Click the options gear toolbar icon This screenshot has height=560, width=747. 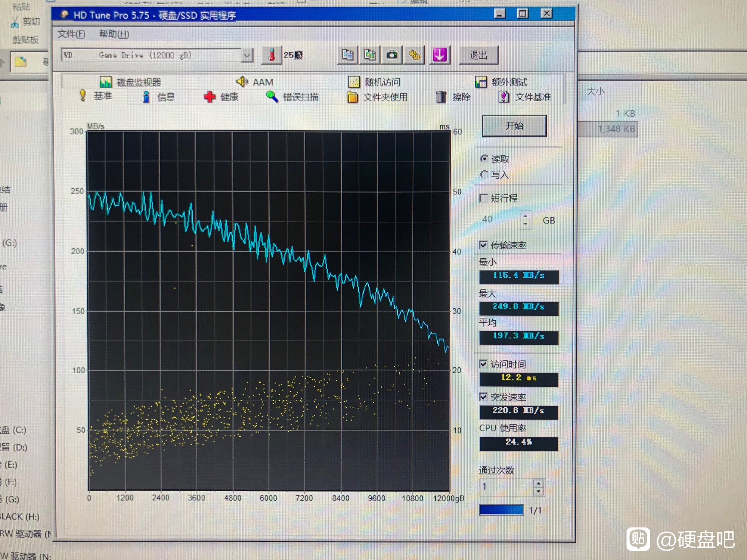(x=414, y=55)
